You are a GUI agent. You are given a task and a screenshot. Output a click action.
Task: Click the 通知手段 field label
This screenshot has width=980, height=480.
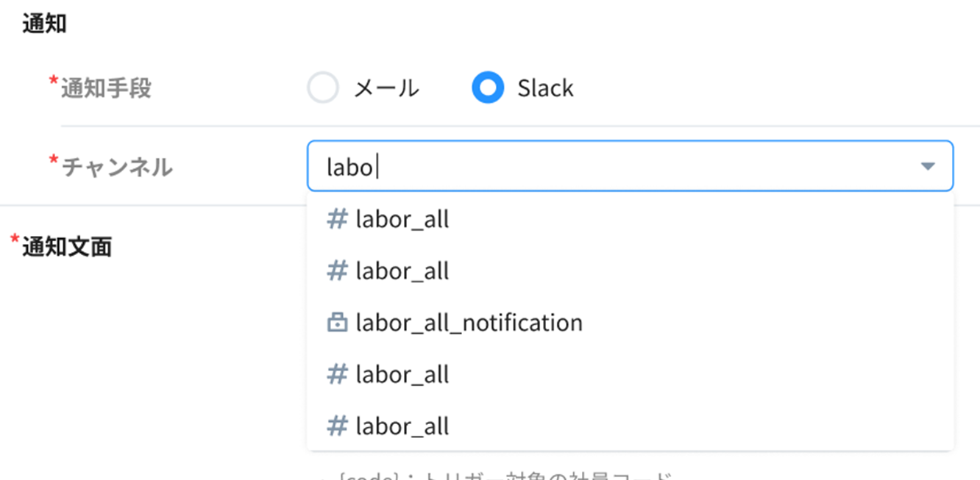(x=106, y=88)
